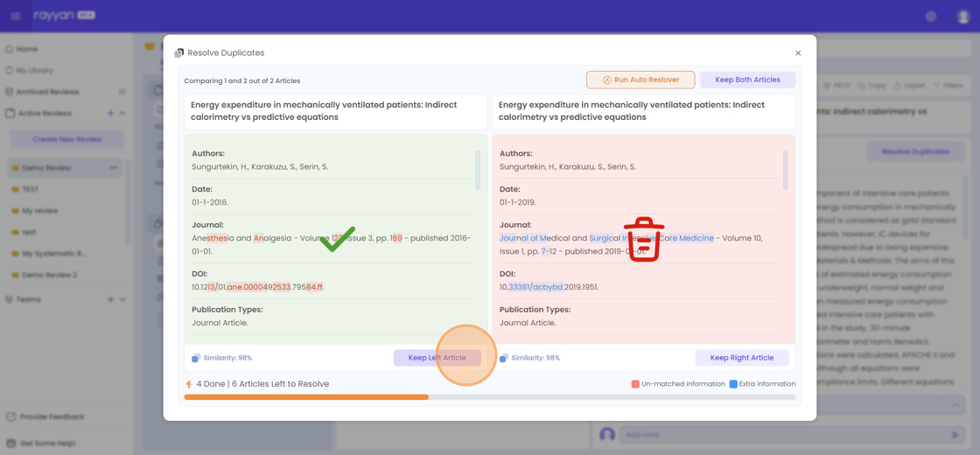The height and width of the screenshot is (455, 980).
Task: Click left article date 01-1-2016
Action: point(211,202)
